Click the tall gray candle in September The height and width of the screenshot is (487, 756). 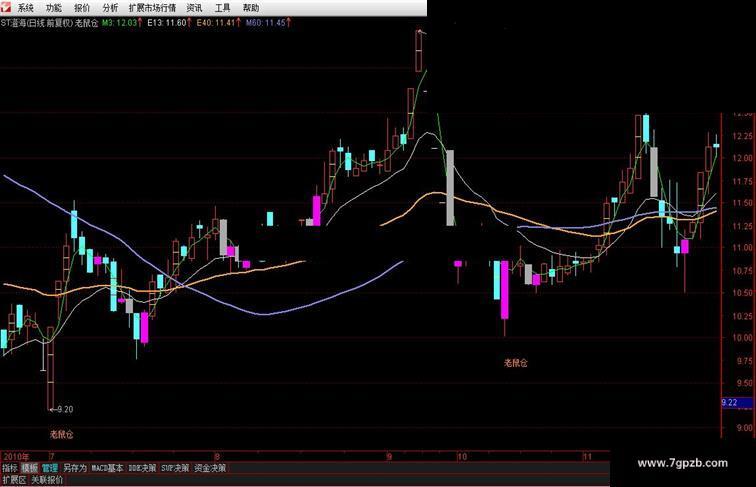pos(450,188)
